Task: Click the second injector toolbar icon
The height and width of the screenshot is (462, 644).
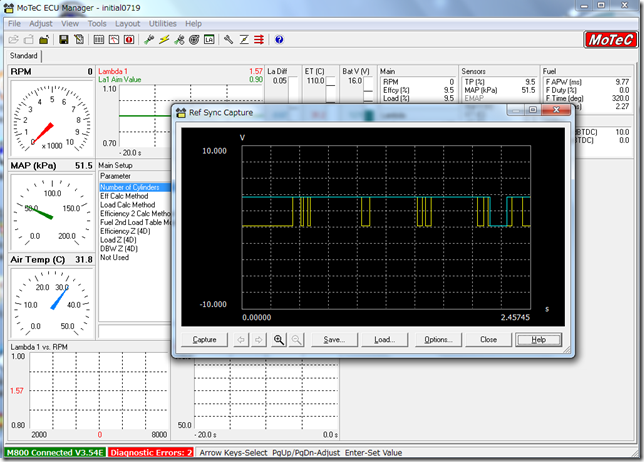Action: (x=179, y=40)
